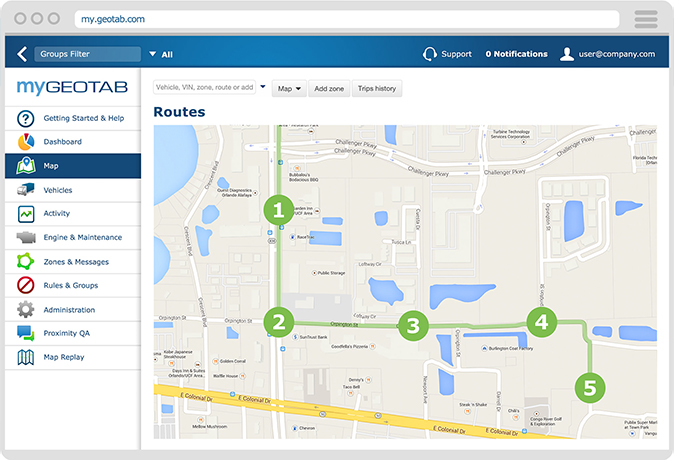Open the Map view dropdown button
674x460 pixels.
click(289, 89)
